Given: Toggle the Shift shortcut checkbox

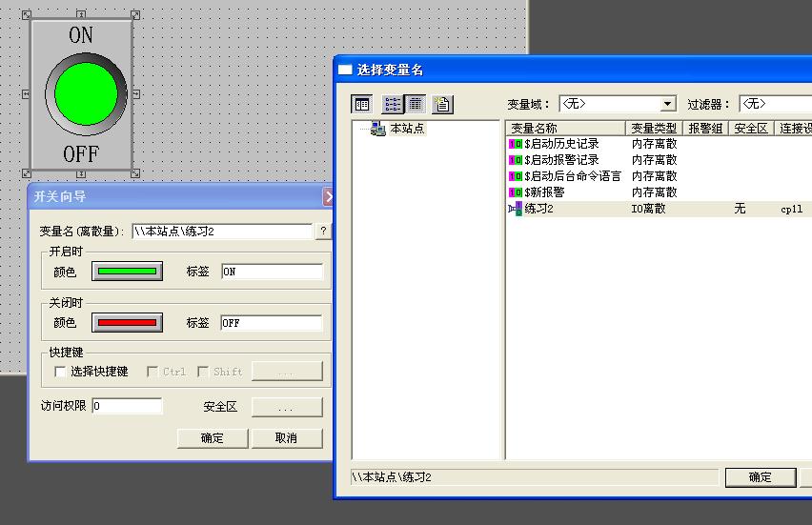Looking at the screenshot, I should coord(203,372).
